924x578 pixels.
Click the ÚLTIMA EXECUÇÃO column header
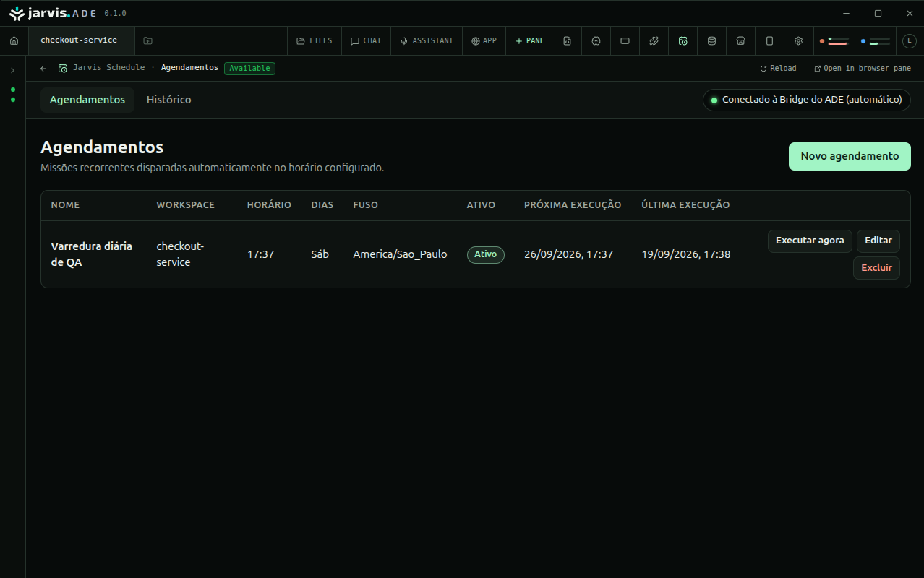tap(685, 205)
